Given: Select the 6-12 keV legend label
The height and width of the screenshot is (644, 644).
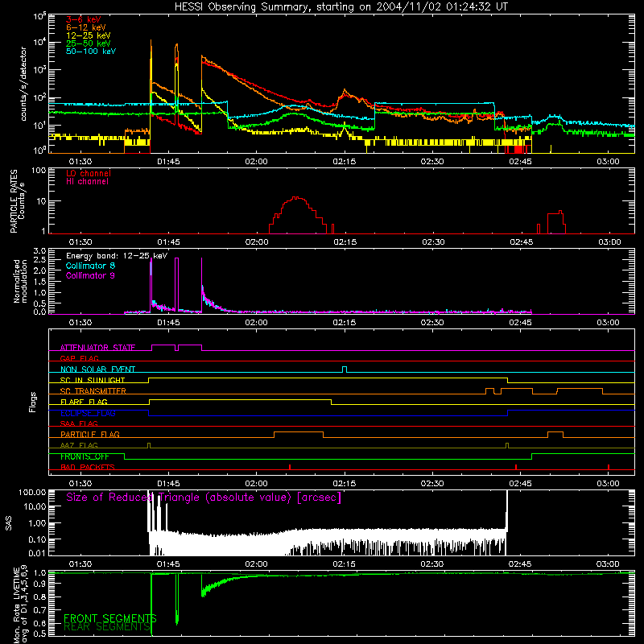Looking at the screenshot, I should tap(86, 27).
